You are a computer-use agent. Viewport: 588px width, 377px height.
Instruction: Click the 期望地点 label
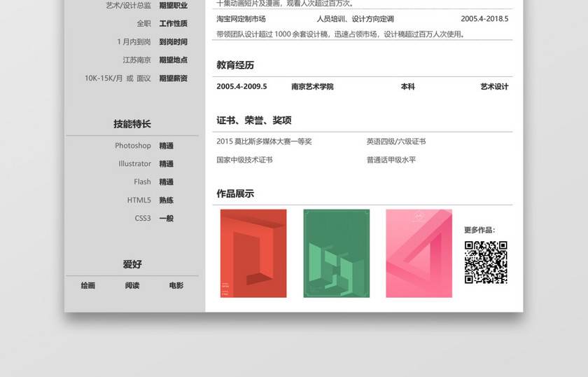point(174,60)
